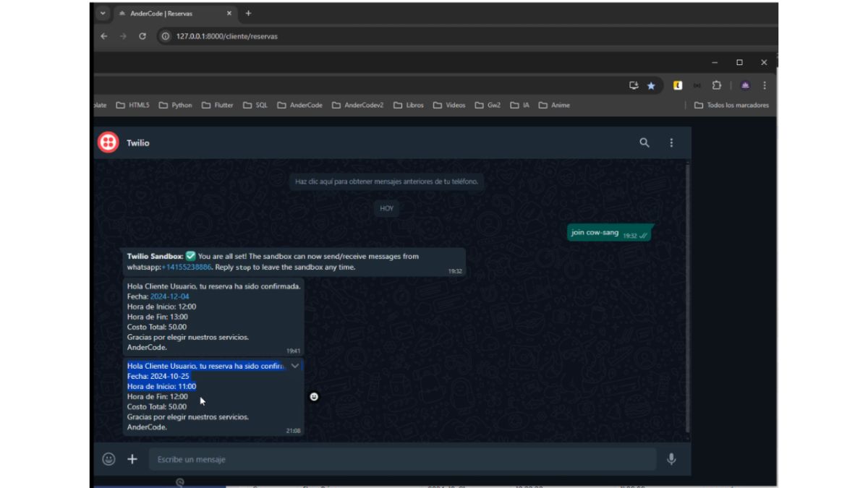
Task: Record a voice message with microphone
Action: click(671, 459)
